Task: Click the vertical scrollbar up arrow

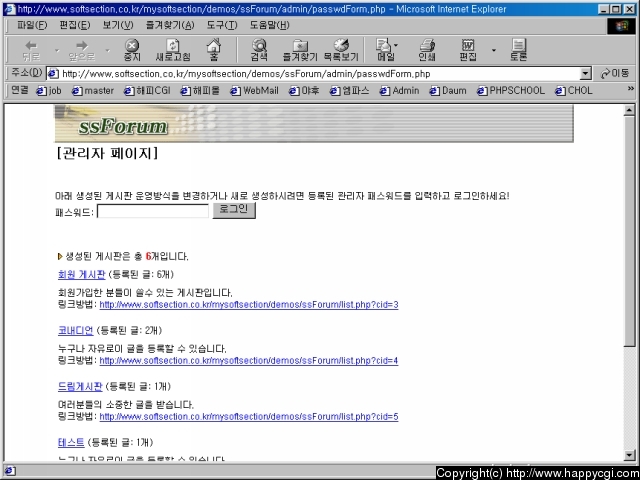Action: point(629,110)
